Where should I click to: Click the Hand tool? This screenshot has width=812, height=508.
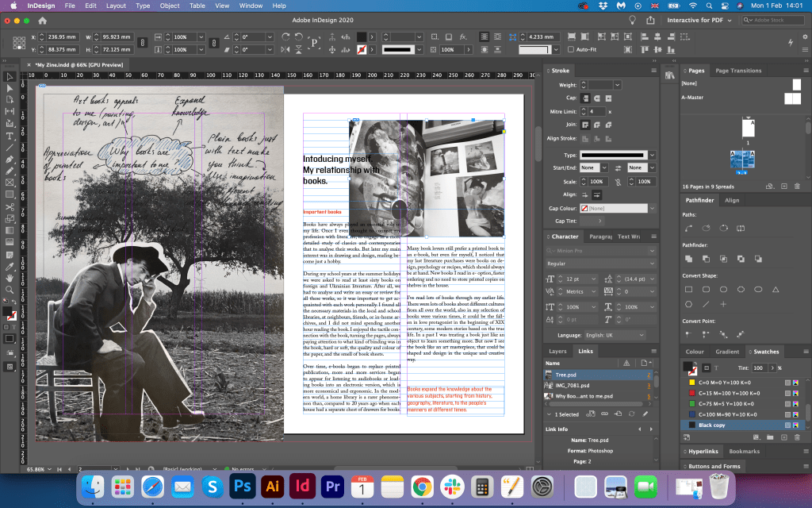[10, 278]
